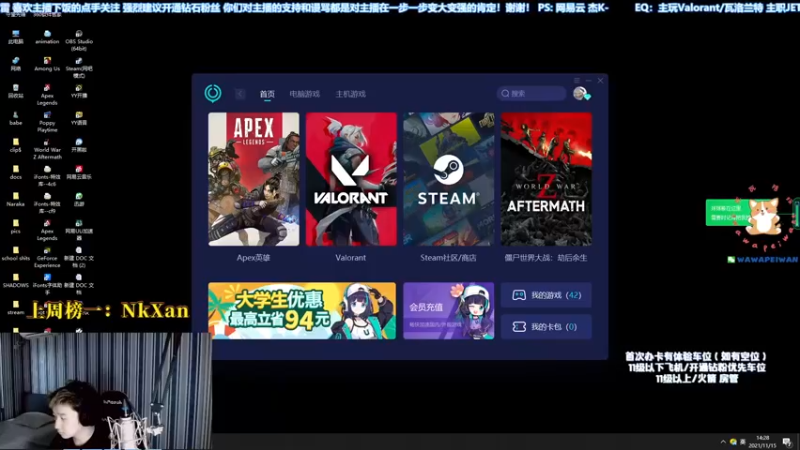The width and height of the screenshot is (800, 450).
Task: Open the babe desktop icon
Action: (x=16, y=118)
